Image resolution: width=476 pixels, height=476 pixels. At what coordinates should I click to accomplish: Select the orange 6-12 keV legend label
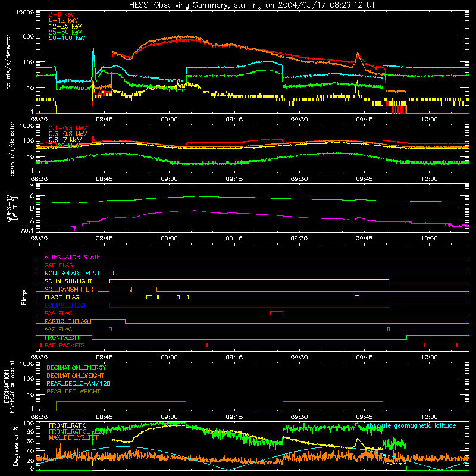pyautogui.click(x=64, y=20)
